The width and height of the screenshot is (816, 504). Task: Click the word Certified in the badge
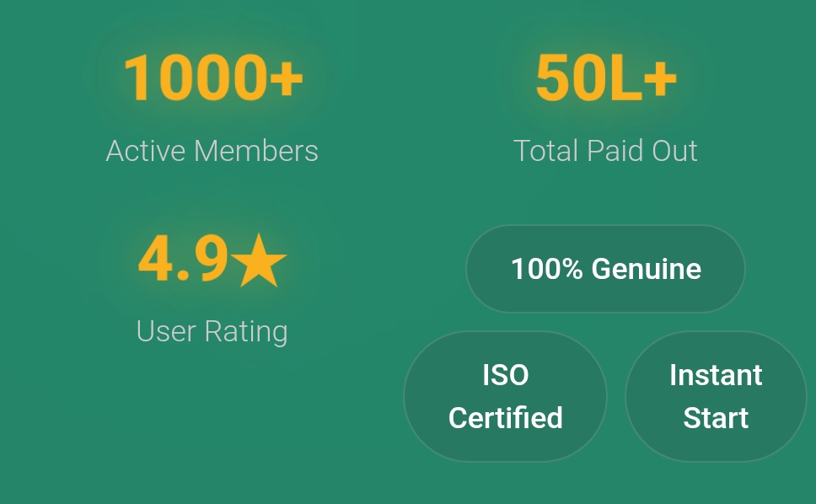click(x=506, y=418)
